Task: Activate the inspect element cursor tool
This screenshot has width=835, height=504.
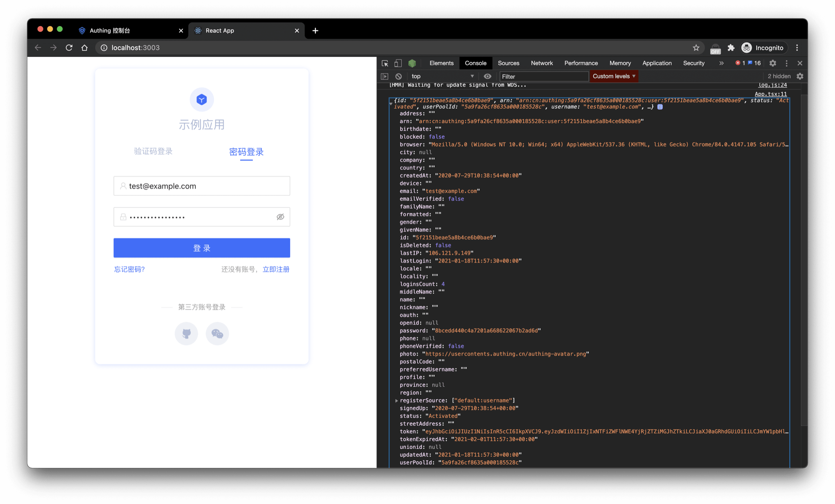Action: [x=384, y=63]
